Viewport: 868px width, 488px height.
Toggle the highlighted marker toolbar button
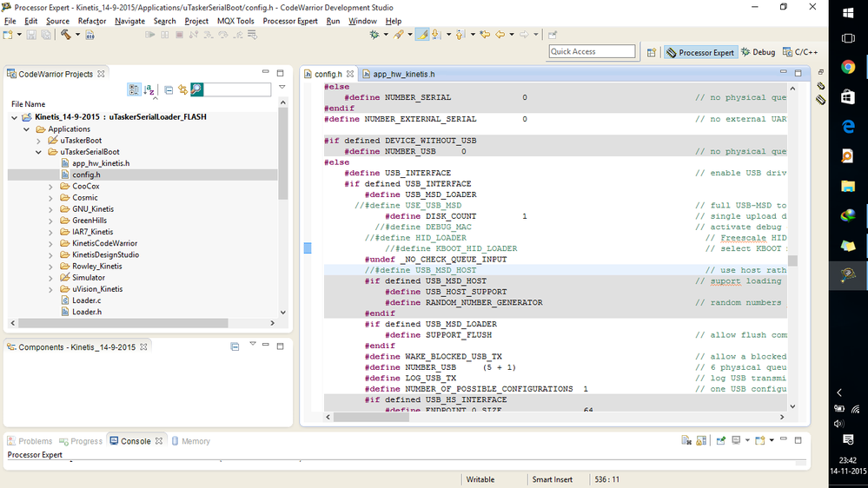[422, 35]
